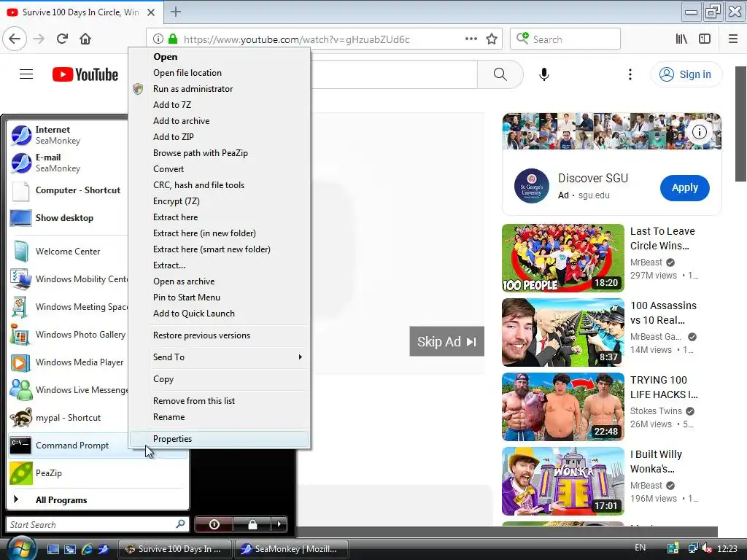The width and height of the screenshot is (747, 560).
Task: Choose Copy in the context menu
Action: coord(219,379)
